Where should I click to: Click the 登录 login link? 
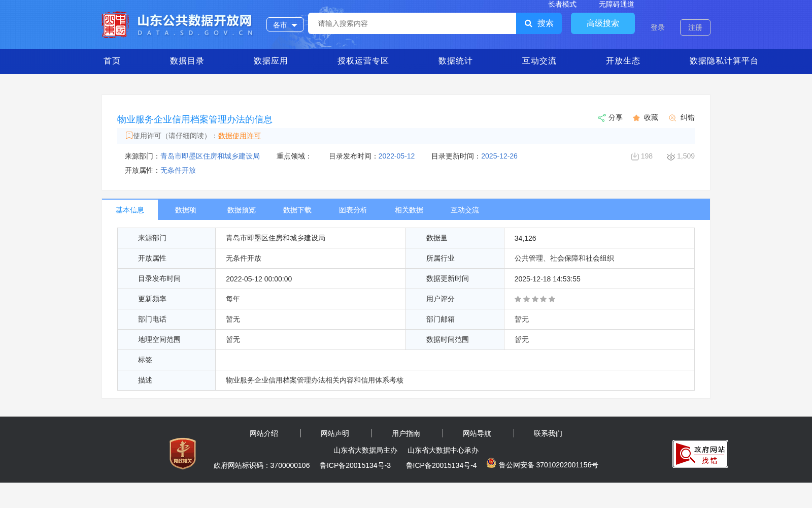658,27
